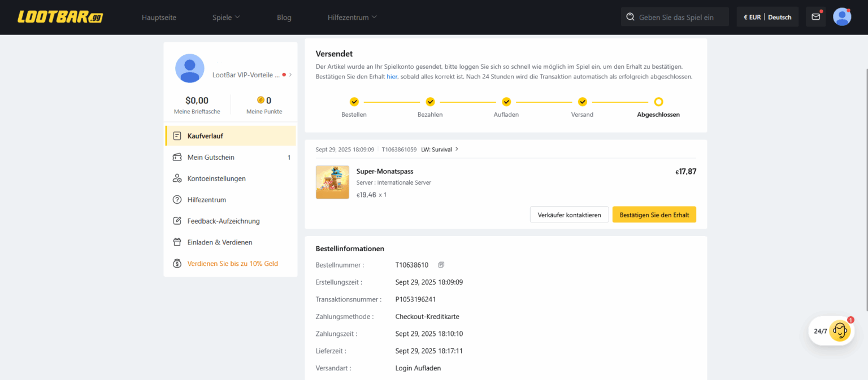Click the profile picture in sidebar
This screenshot has height=380, width=868.
click(190, 68)
